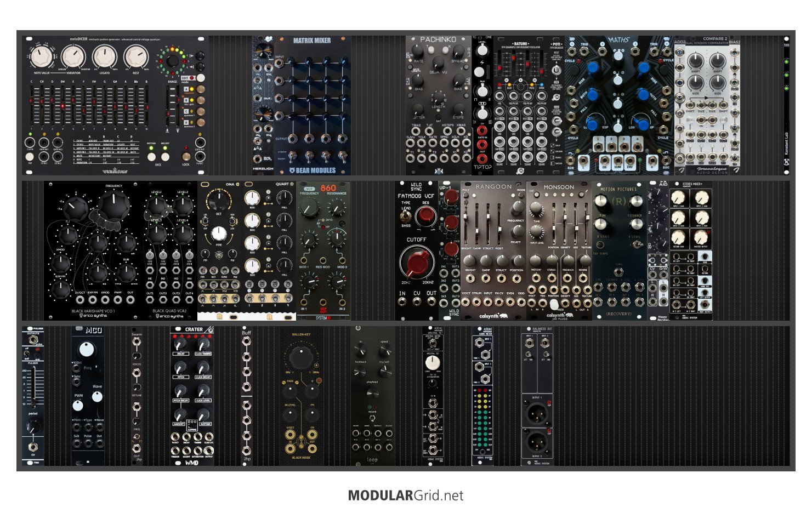The image size is (812, 507).
Task: Click the D# note slider on meloDICER
Action: coord(63,106)
